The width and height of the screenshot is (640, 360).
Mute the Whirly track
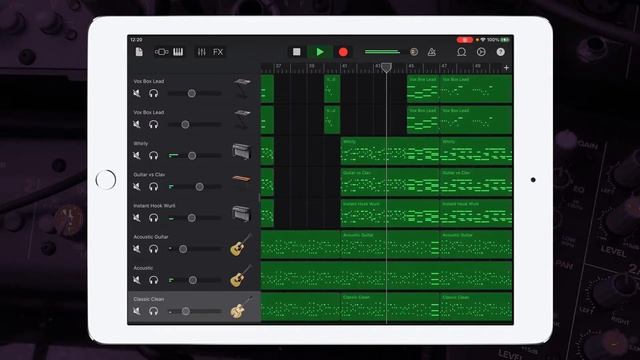coord(137,156)
